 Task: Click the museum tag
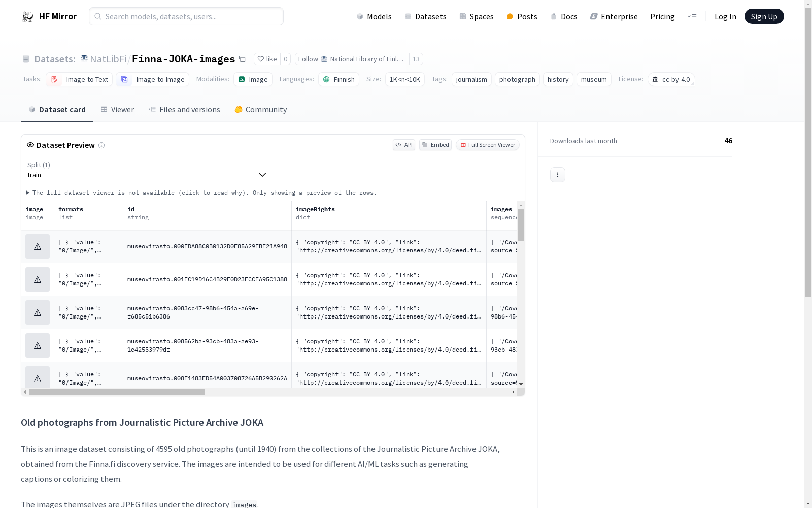click(x=594, y=79)
